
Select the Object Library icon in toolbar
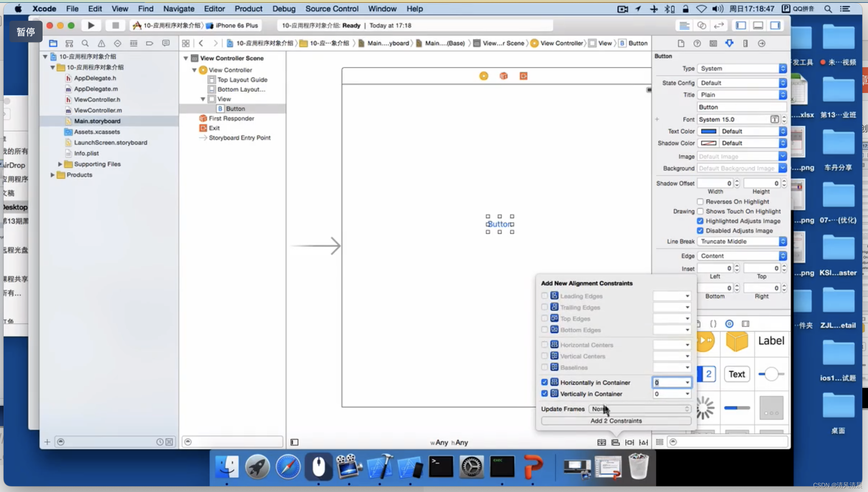729,324
